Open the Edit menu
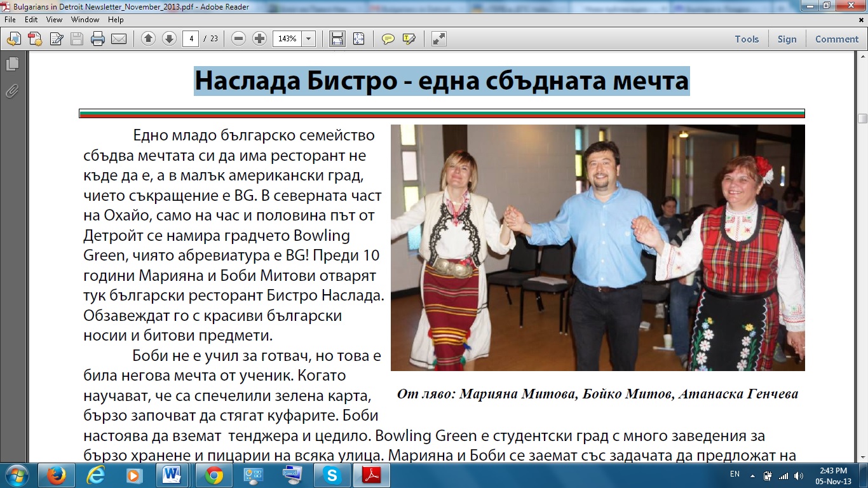The width and height of the screenshot is (868, 488). (x=31, y=20)
